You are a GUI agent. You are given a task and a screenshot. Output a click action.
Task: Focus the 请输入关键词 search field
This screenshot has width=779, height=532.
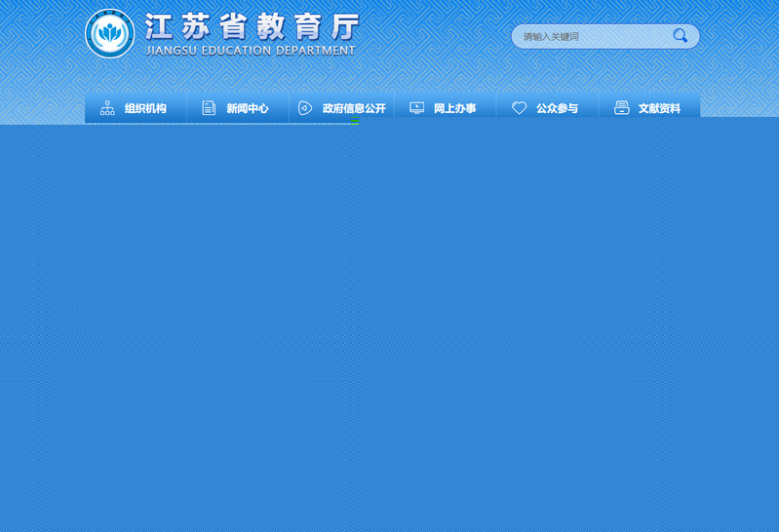coord(590,37)
